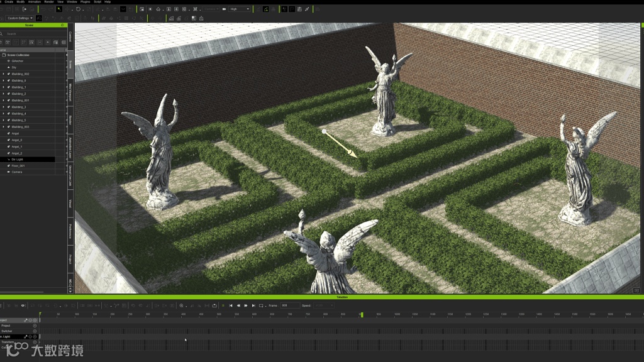Open the Content side tab
This screenshot has height=362, width=644.
point(70,36)
